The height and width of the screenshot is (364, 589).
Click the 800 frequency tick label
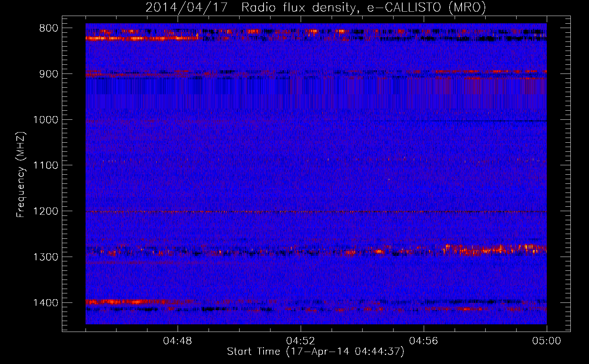[x=48, y=28]
